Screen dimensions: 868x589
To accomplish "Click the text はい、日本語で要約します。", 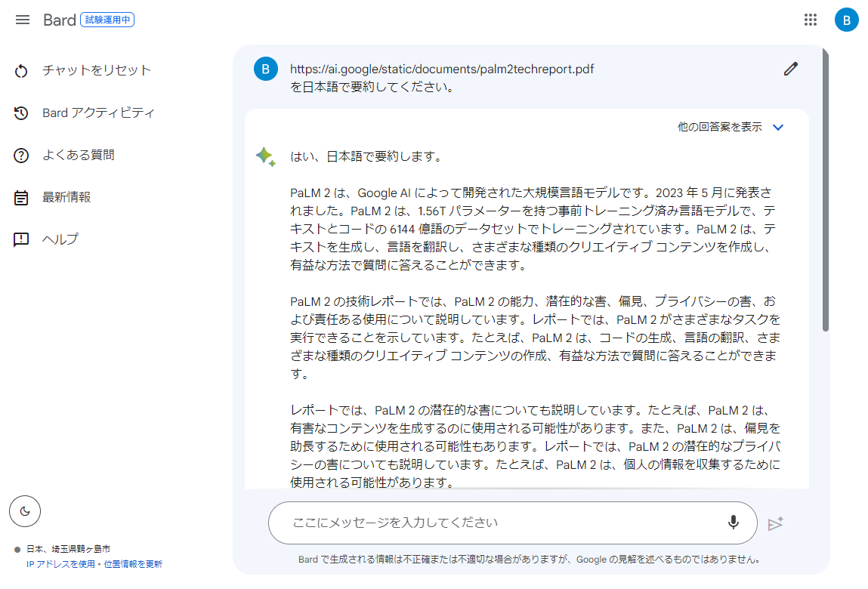I will pos(368,156).
